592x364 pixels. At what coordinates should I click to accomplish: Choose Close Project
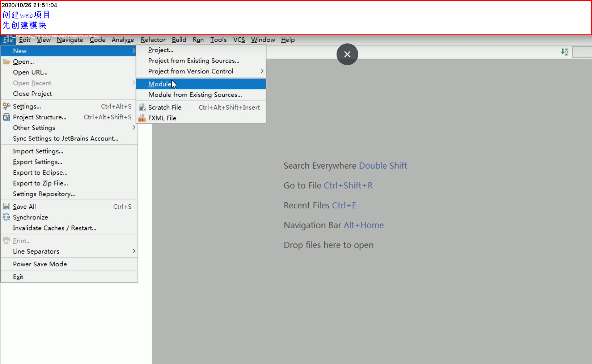[x=69, y=94]
